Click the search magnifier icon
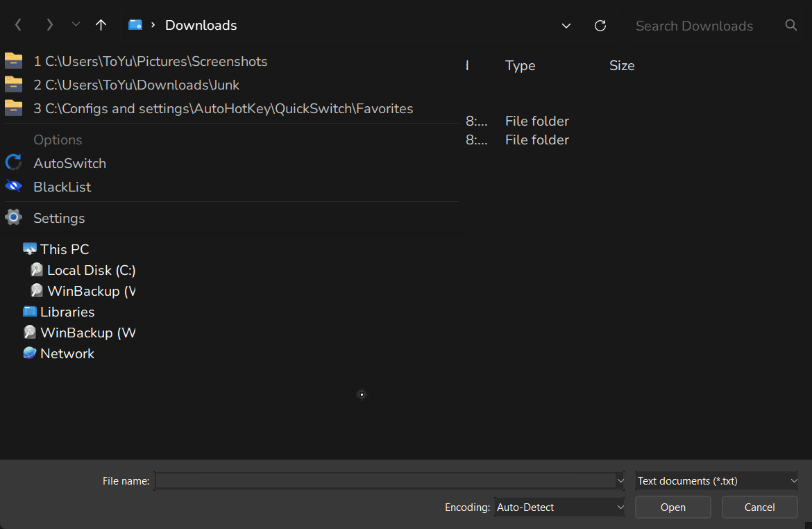 tap(790, 25)
